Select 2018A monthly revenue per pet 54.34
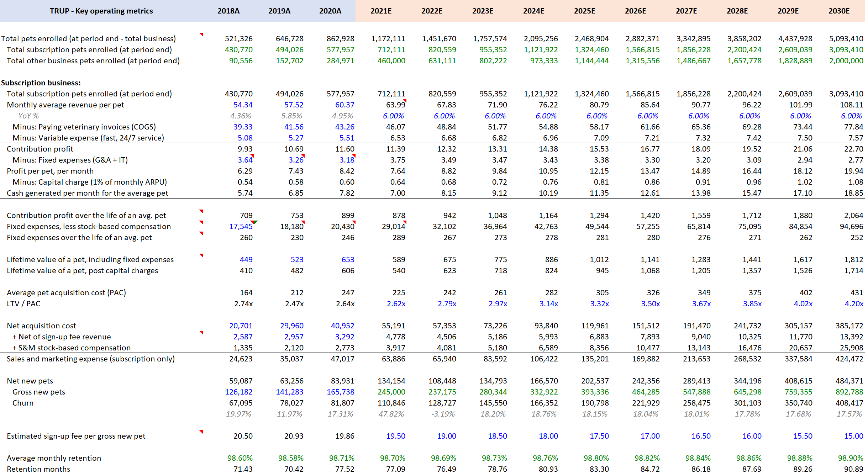 coord(243,105)
